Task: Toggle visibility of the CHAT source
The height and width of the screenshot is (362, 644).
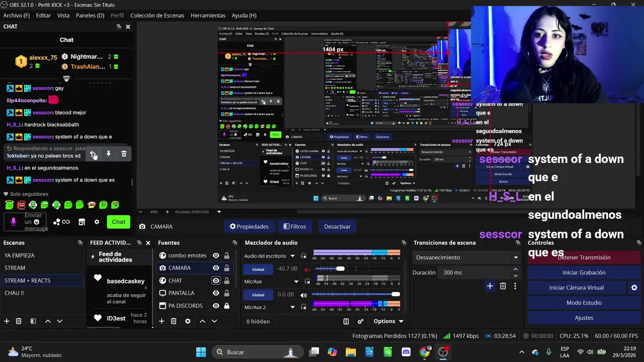Action: (x=216, y=281)
